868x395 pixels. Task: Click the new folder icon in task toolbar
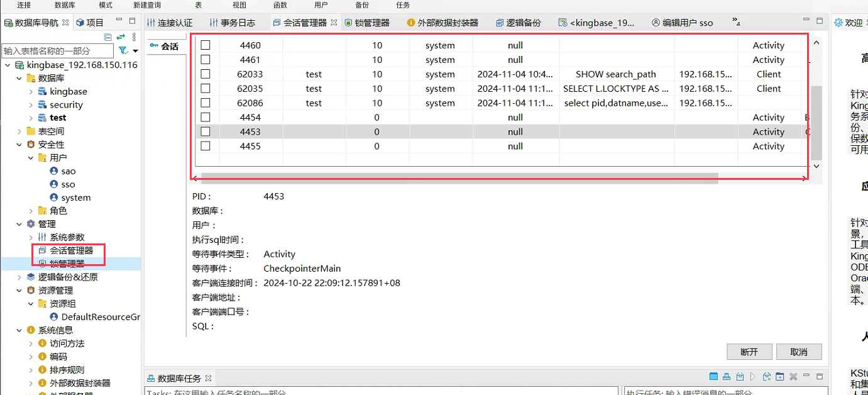point(779,377)
